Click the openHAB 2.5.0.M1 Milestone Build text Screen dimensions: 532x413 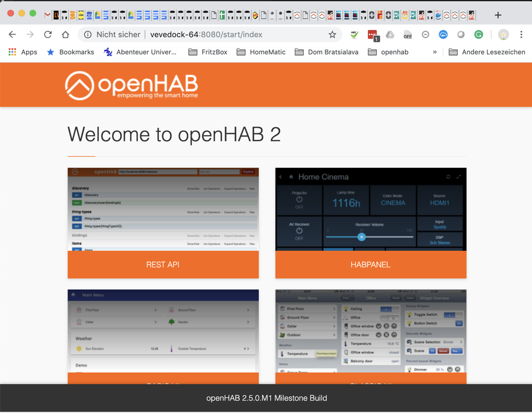click(267, 398)
